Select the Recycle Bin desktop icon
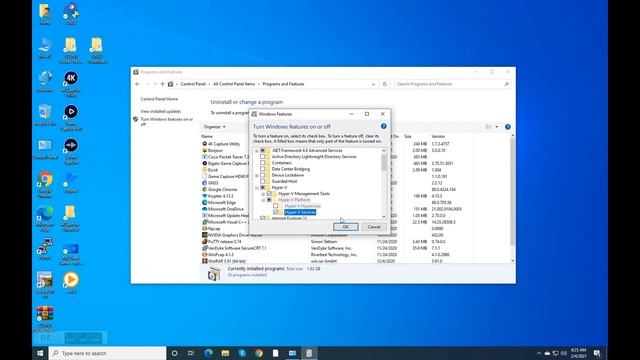Image resolution: width=640 pixels, height=360 pixels. [45, 115]
